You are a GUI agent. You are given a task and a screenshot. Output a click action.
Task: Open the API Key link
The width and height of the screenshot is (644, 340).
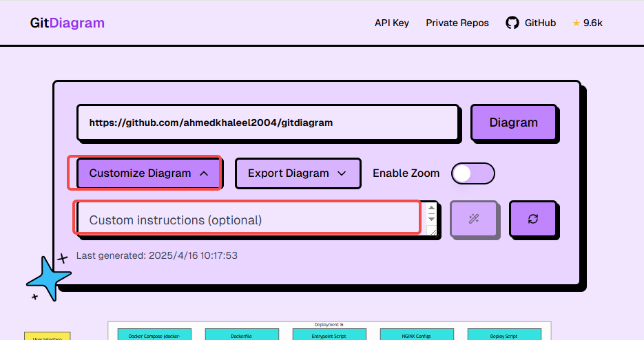(391, 23)
